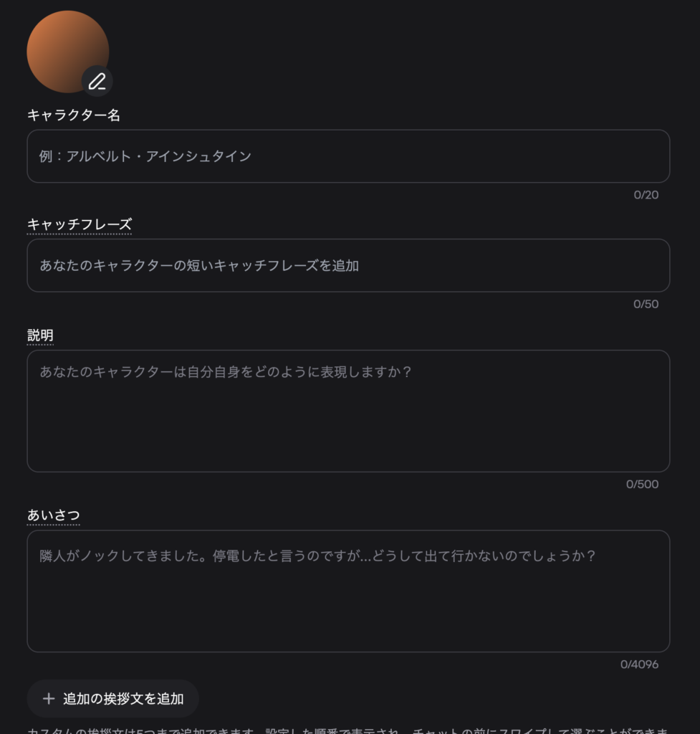The image size is (700, 734).
Task: Click the plus icon for adding greeting
Action: (x=49, y=699)
